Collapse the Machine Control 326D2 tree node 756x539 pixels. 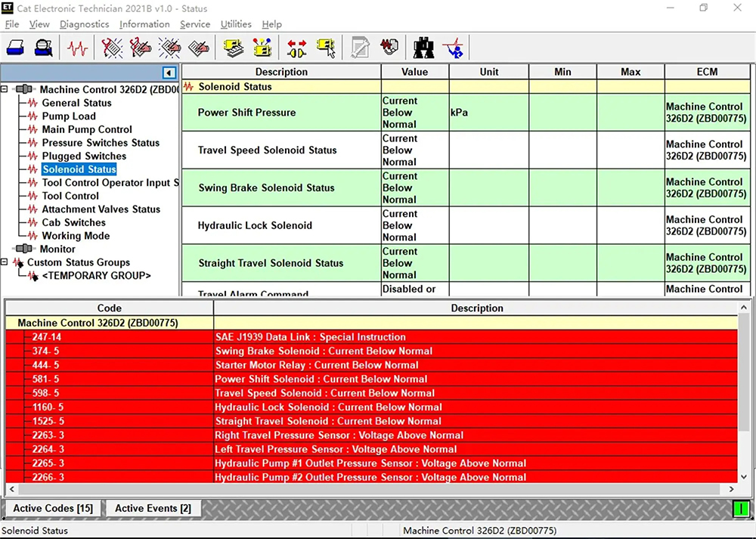tap(5, 89)
